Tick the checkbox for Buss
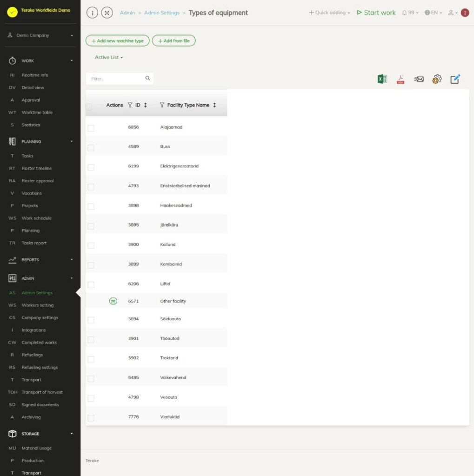Viewport: 474px width, 476px height. [91, 148]
